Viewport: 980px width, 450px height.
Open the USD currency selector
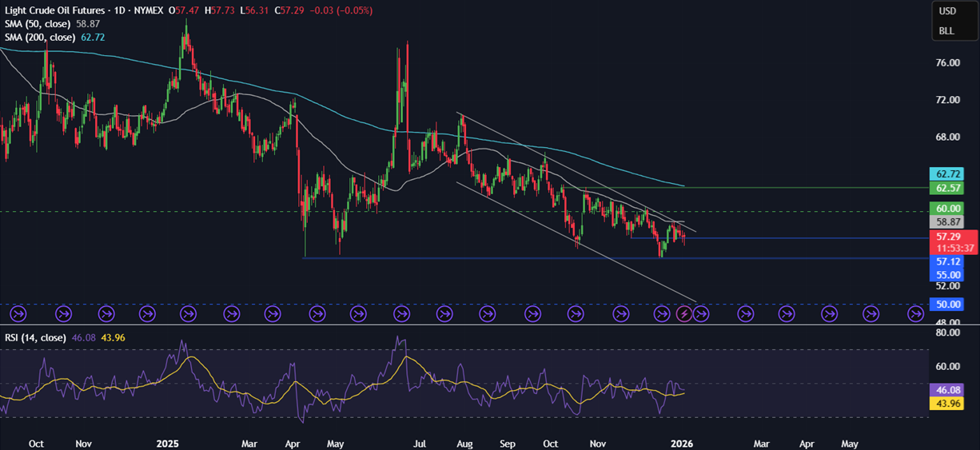coord(946,11)
